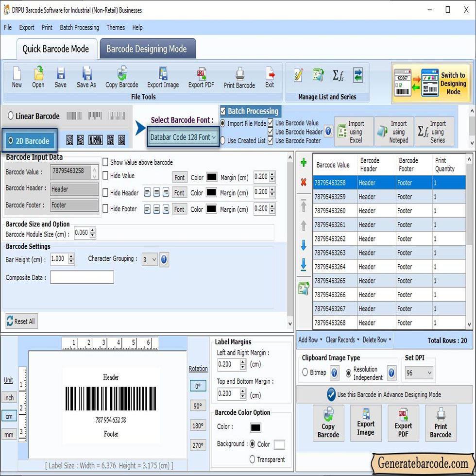Open the Character Grouping dropdown
This screenshot has width=476, height=476.
coord(149,259)
